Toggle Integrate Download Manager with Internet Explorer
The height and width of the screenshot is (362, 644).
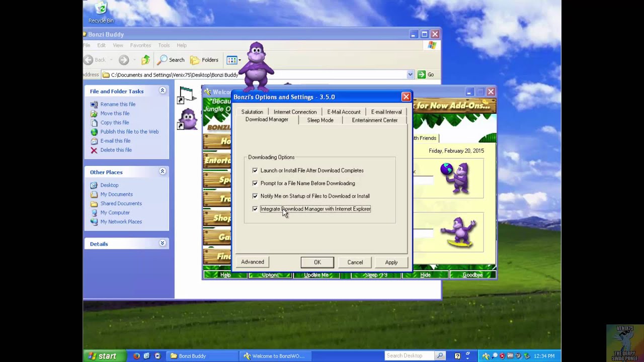[x=255, y=209]
